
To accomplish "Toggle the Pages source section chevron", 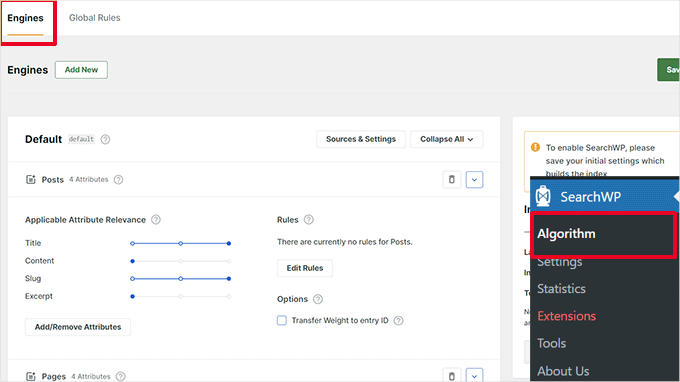I will coord(474,375).
